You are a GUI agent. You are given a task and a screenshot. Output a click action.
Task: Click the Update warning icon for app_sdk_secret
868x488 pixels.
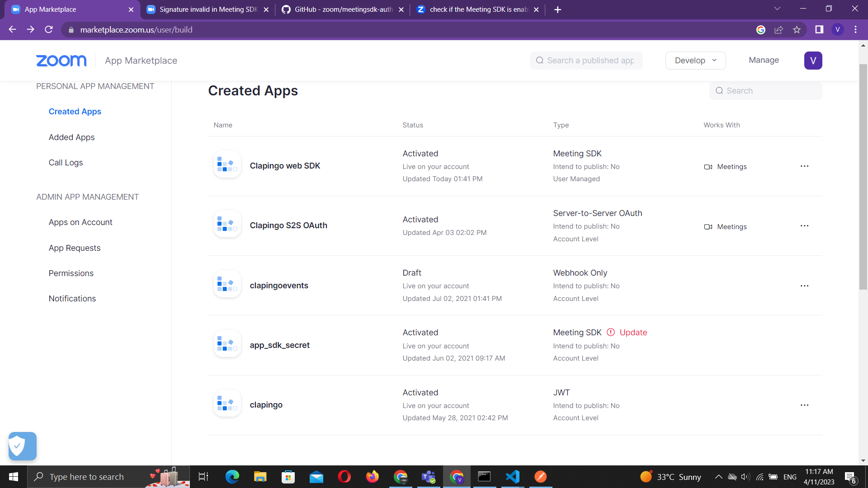[610, 333]
